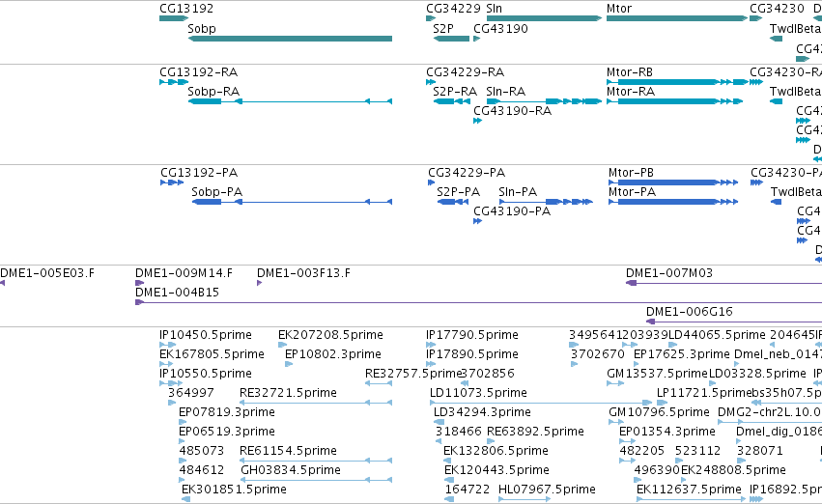This screenshot has width=822, height=504.
Task: Open transcript Mtor-RA
Action: (x=631, y=92)
